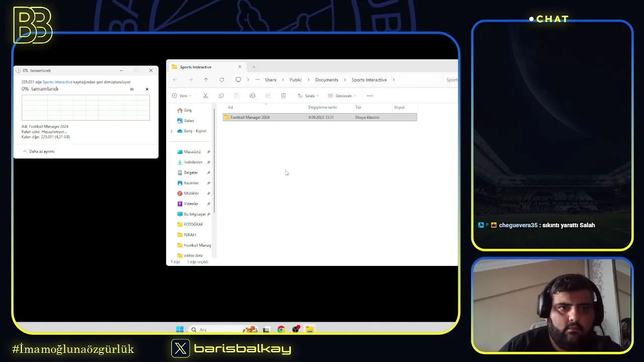This screenshot has width=644, height=362.
Task: Cancel the recycle operation with the small X
Action: [147, 89]
